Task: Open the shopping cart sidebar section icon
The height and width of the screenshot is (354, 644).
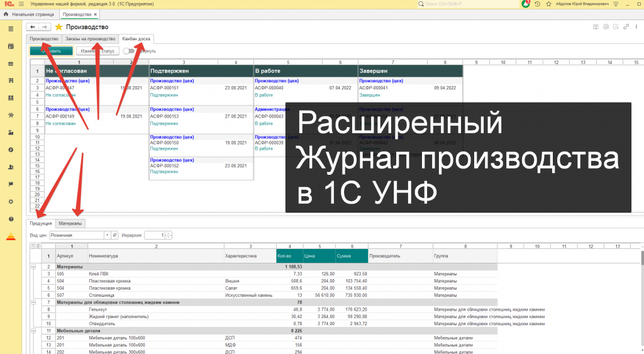Action: click(11, 80)
